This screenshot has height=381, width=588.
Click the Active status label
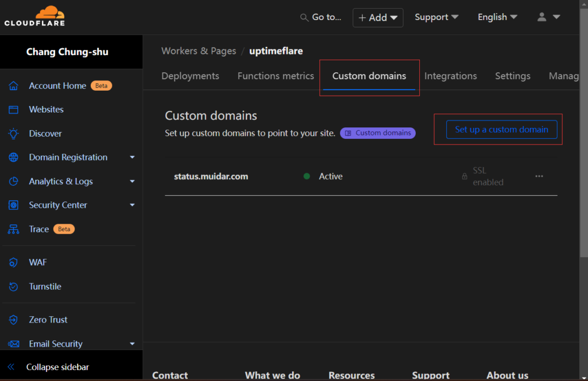(330, 177)
